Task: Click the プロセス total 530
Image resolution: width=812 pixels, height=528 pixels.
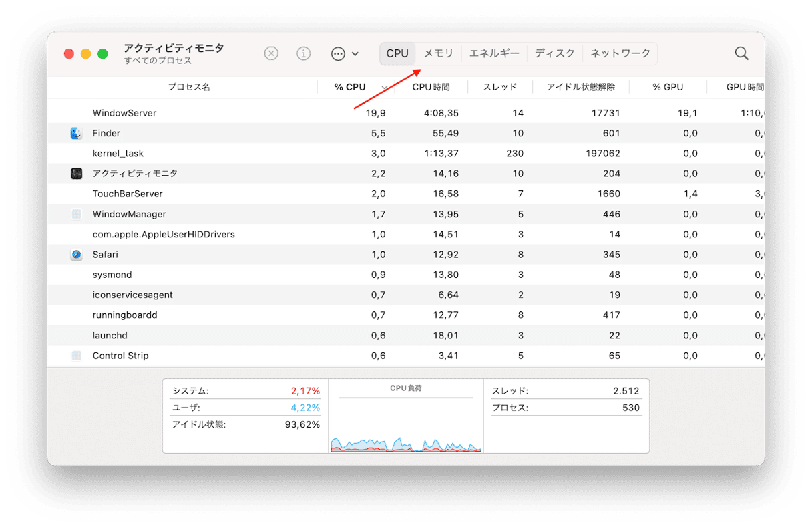Action: [x=630, y=408]
